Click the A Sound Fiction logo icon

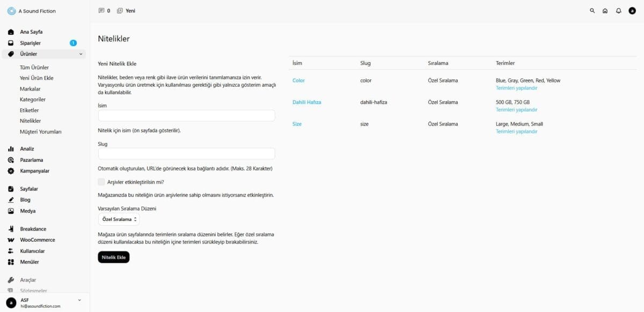[11, 11]
